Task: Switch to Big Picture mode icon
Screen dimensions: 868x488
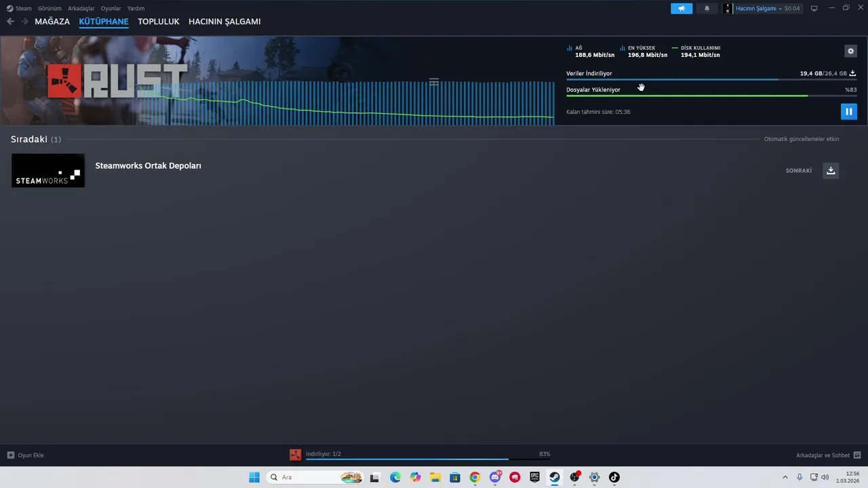Action: 814,8
